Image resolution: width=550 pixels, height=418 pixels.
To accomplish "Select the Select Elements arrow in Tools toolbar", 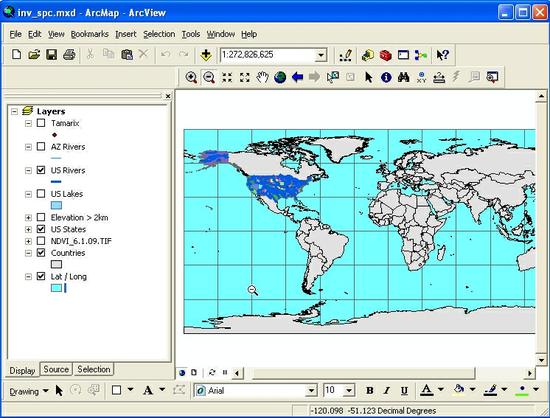I will pos(368,77).
